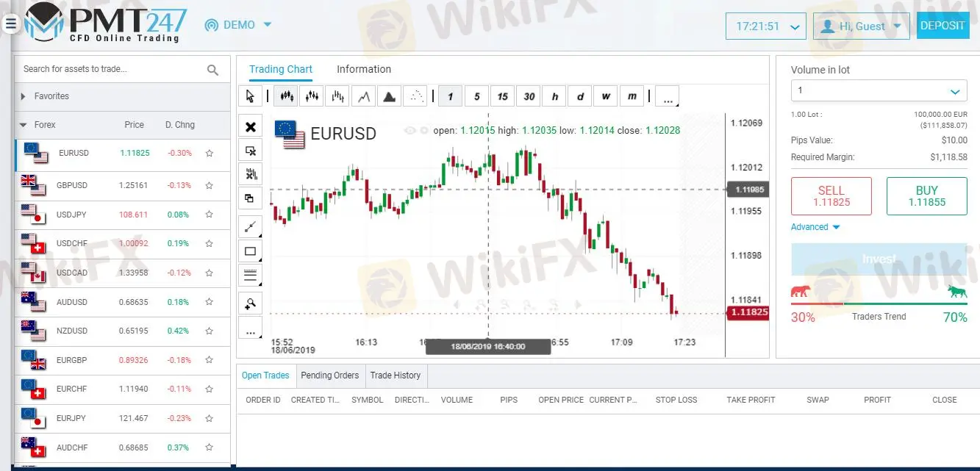Open the zoom-in magnifier tool
This screenshot has height=471, width=980.
(250, 302)
